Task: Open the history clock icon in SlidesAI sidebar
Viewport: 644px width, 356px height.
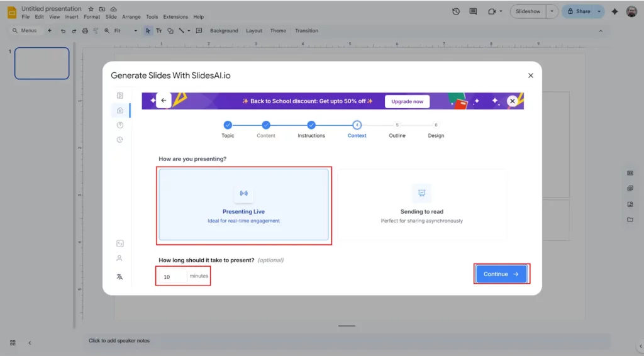Action: (x=120, y=140)
